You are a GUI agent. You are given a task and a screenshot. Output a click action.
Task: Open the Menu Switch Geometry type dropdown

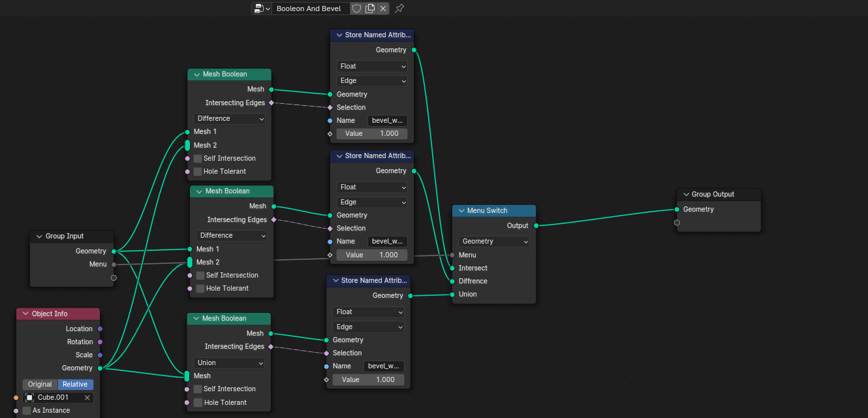coord(494,241)
